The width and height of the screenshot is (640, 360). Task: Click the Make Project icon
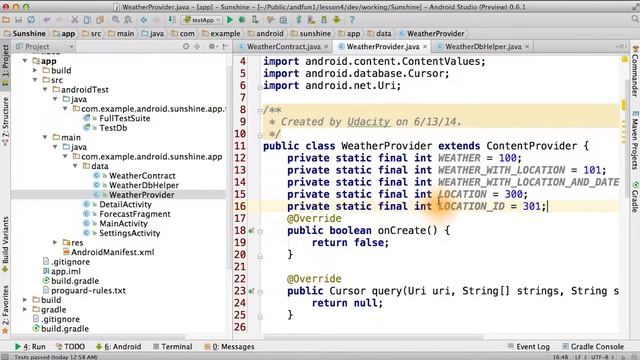(x=172, y=20)
